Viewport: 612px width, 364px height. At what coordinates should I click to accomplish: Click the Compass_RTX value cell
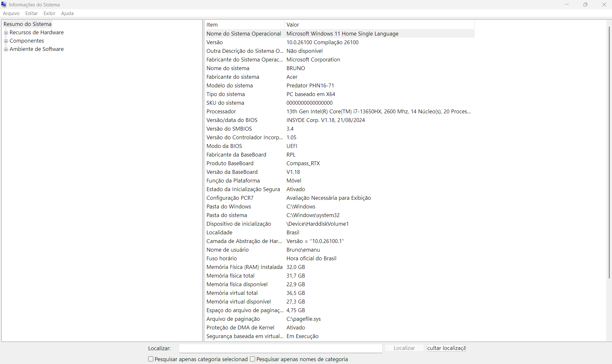click(303, 163)
